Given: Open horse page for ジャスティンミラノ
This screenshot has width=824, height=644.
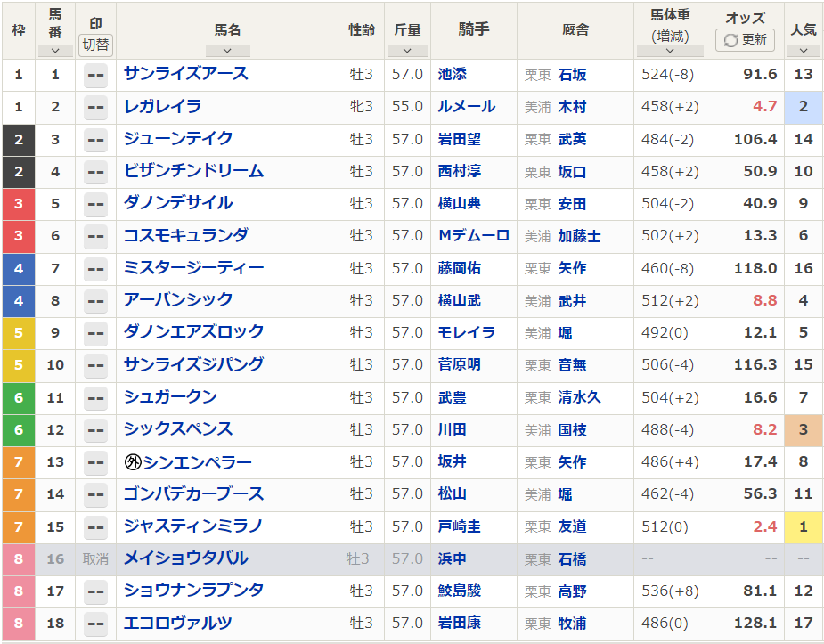Looking at the screenshot, I should [x=193, y=526].
